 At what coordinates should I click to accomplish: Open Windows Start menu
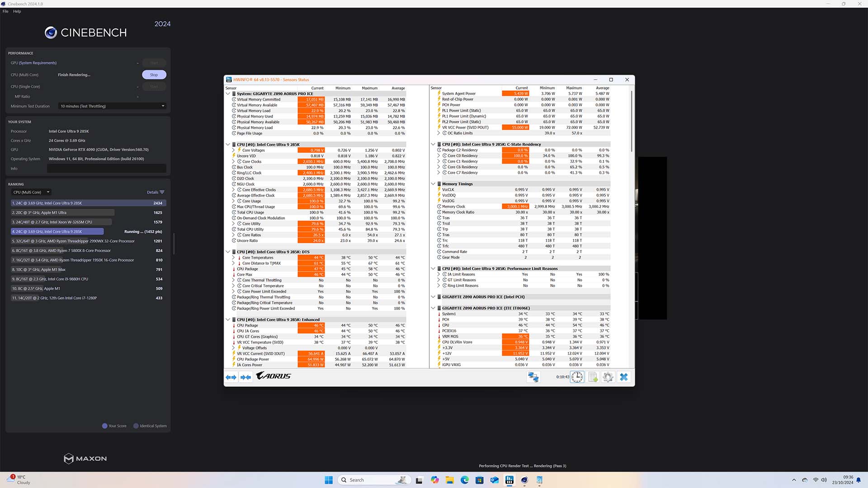(329, 480)
